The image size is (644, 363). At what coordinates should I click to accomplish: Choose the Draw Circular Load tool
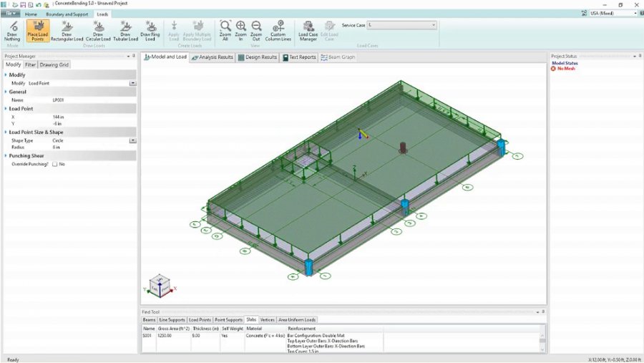coord(98,31)
